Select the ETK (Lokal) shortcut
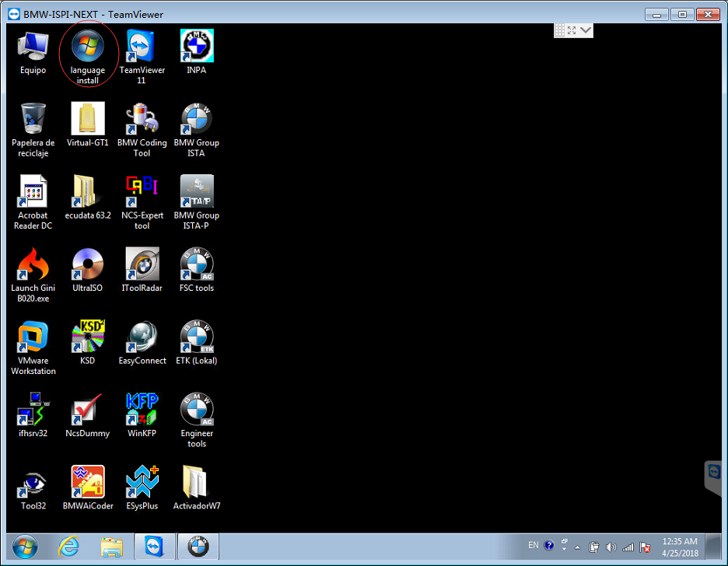 tap(197, 342)
